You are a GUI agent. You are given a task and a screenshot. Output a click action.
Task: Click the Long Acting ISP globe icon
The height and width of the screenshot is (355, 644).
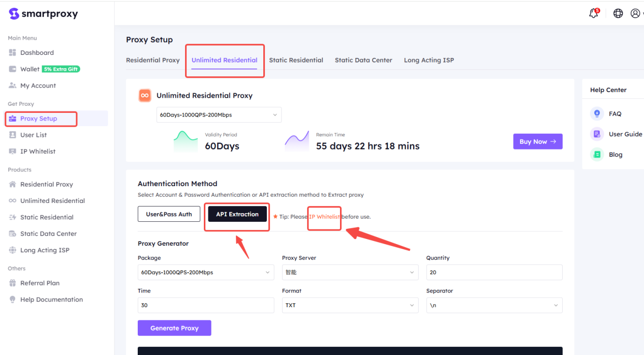tap(13, 250)
